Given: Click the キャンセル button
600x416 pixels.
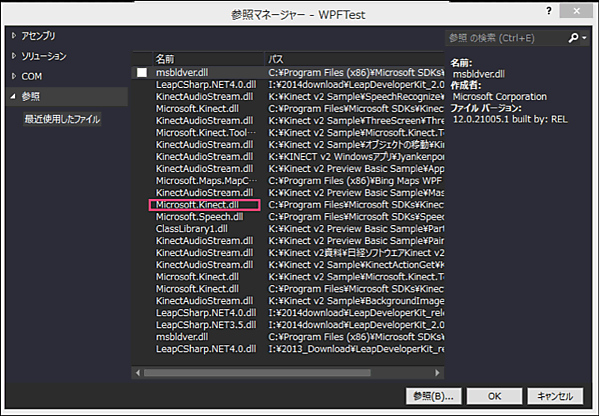Looking at the screenshot, I should point(555,396).
